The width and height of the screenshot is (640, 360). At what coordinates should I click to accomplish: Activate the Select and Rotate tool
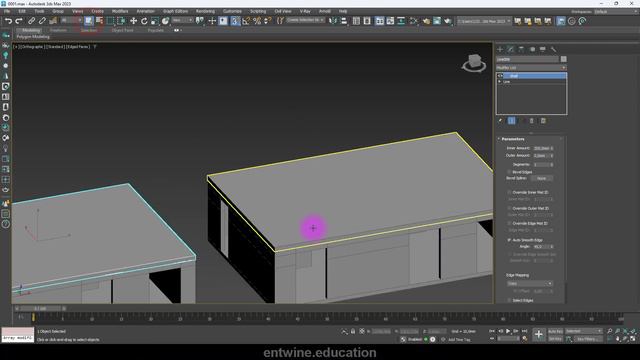[x=144, y=21]
